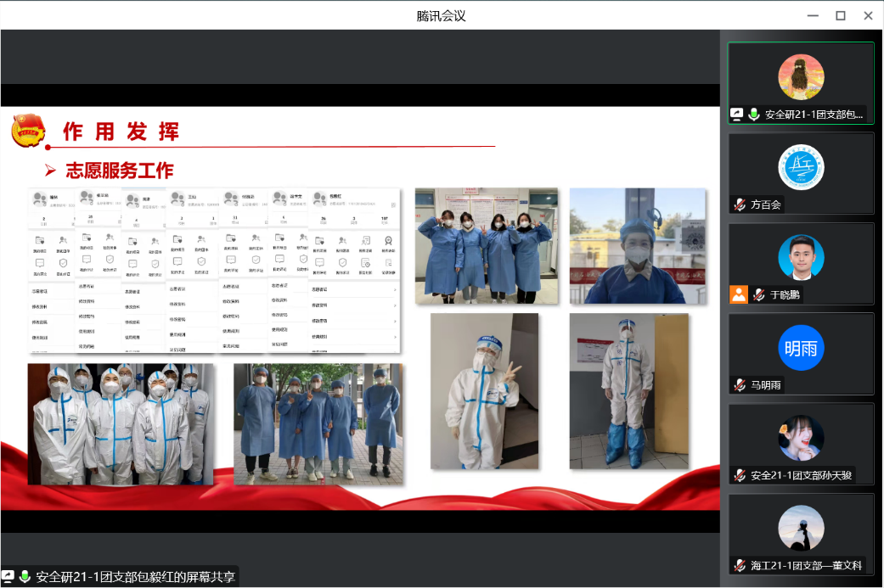The height and width of the screenshot is (588, 884).
Task: Select the 明雨 blue avatar tile
Action: (x=801, y=348)
